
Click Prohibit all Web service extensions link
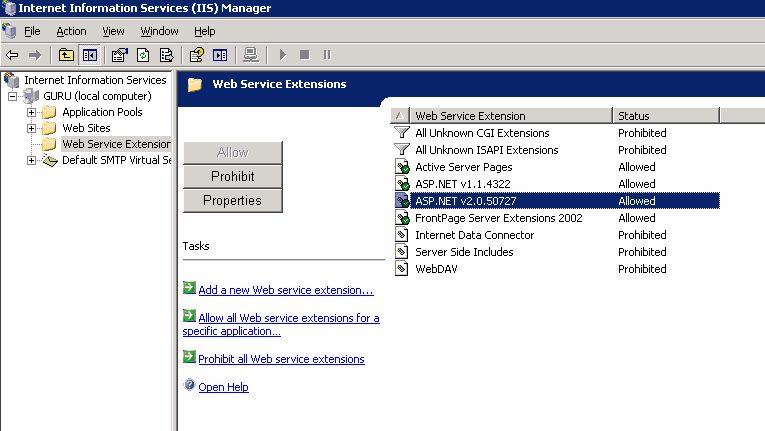[282, 359]
